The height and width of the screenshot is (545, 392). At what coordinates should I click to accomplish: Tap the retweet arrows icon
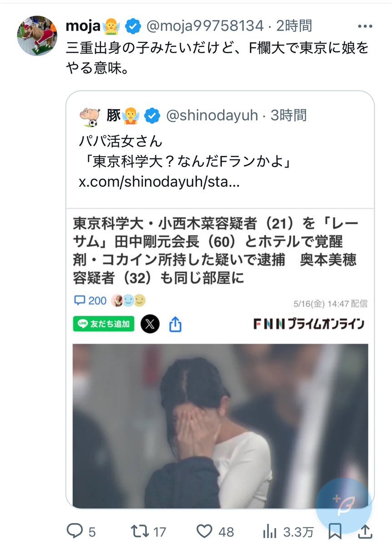(x=139, y=531)
